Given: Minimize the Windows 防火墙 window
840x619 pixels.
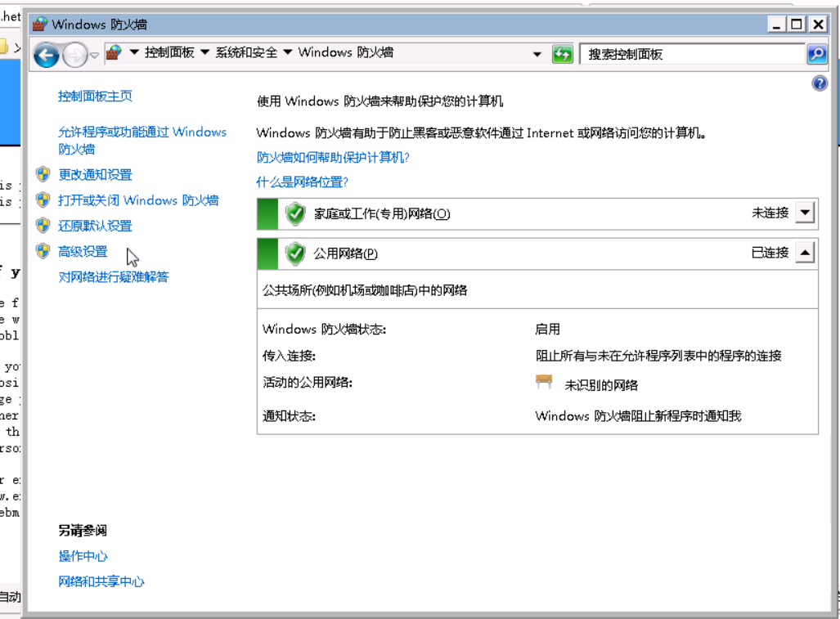Looking at the screenshot, I should [x=776, y=25].
